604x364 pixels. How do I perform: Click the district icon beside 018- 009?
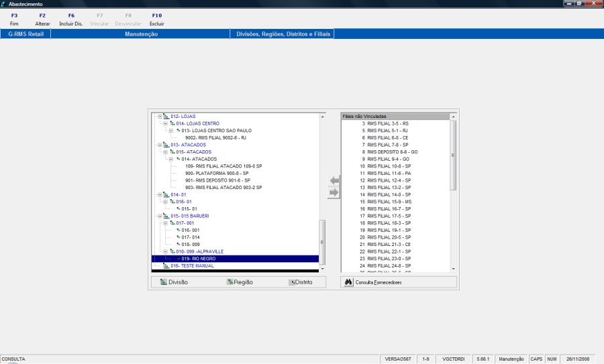point(179,244)
